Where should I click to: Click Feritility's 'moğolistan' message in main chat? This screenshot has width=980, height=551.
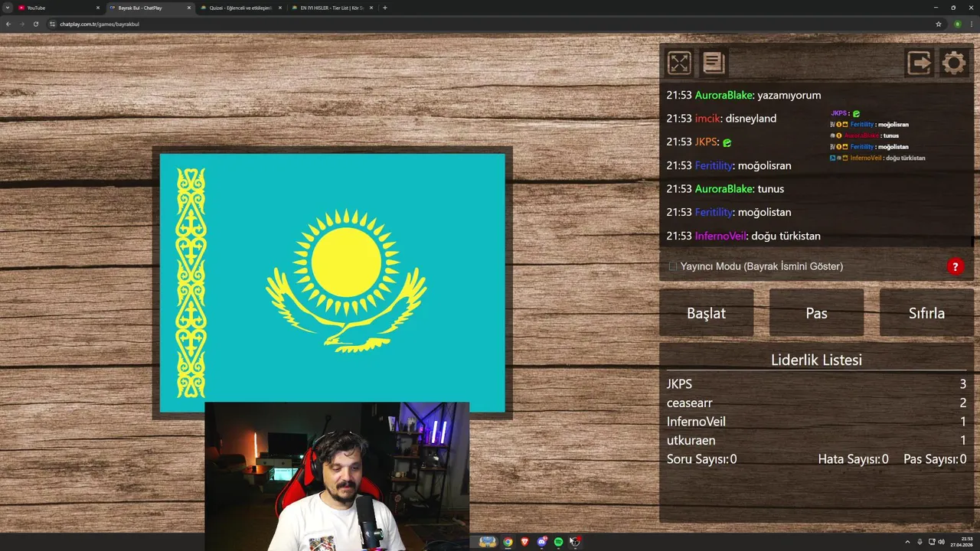pyautogui.click(x=729, y=212)
